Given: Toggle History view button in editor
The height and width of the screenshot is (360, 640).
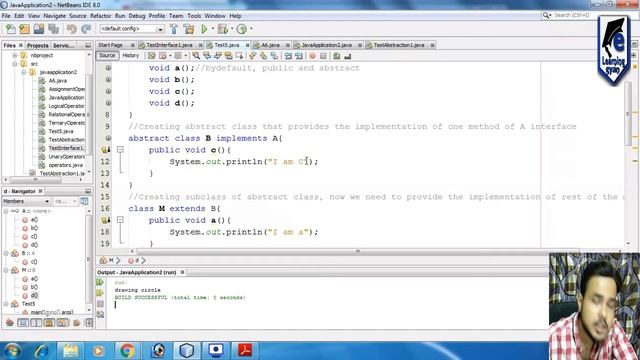Looking at the screenshot, I should tap(131, 56).
